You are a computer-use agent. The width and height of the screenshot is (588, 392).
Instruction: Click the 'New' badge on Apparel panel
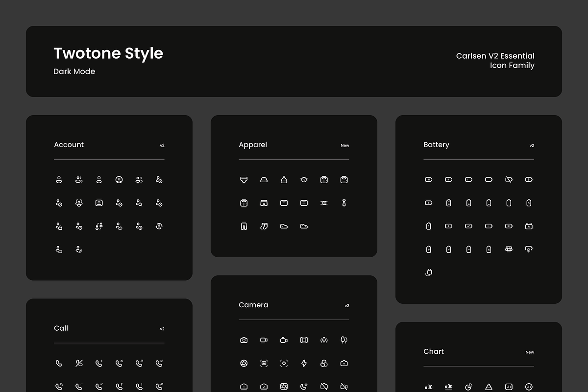345,146
